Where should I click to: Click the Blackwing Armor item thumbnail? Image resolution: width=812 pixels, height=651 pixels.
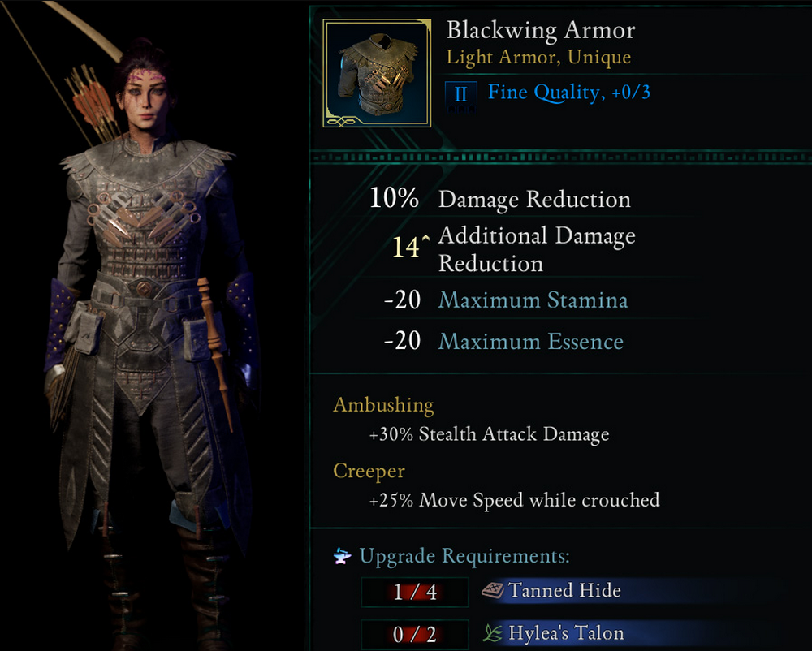click(x=377, y=73)
